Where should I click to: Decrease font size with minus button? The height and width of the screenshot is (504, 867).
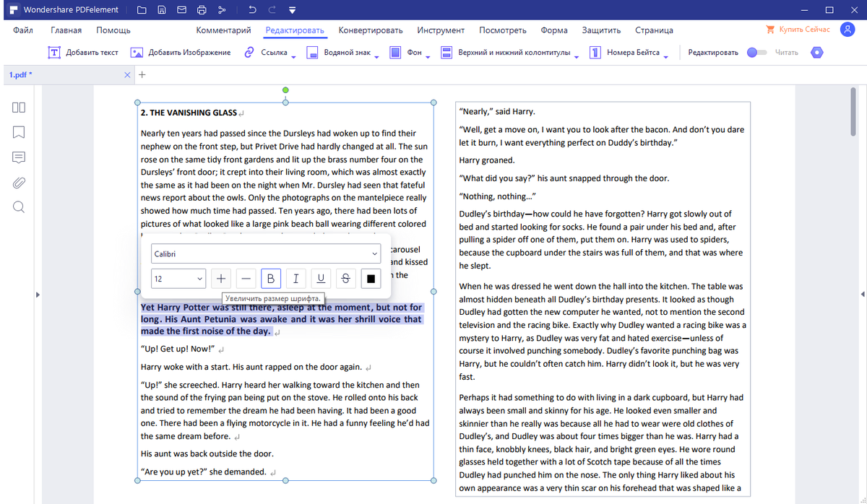pyautogui.click(x=246, y=279)
